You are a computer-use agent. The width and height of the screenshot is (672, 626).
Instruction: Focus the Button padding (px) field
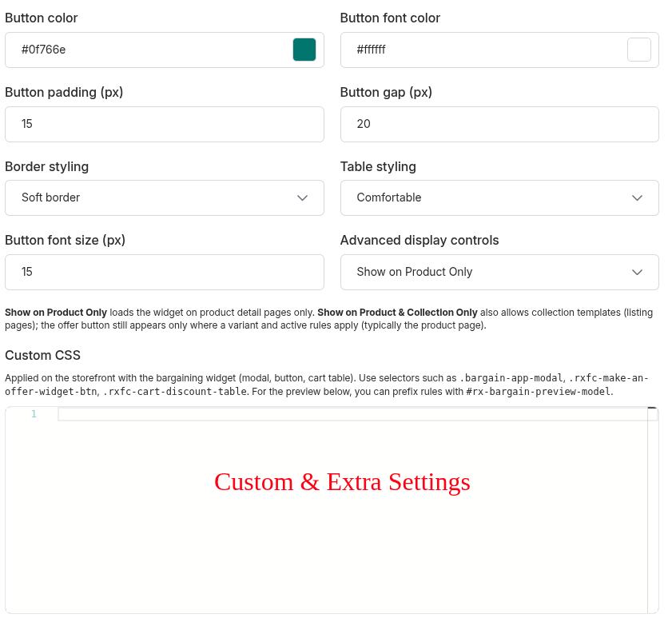tap(165, 125)
